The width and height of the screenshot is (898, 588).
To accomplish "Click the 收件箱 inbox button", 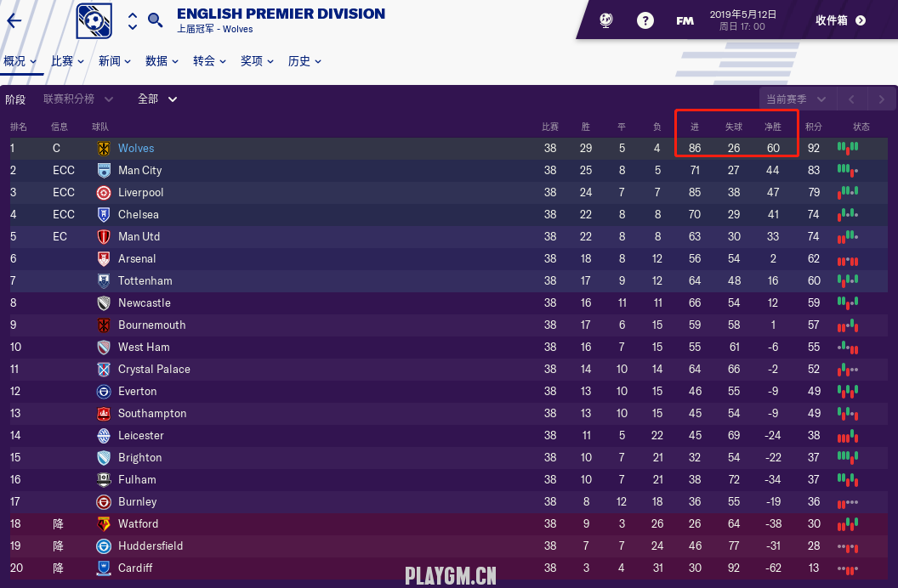I will click(840, 20).
